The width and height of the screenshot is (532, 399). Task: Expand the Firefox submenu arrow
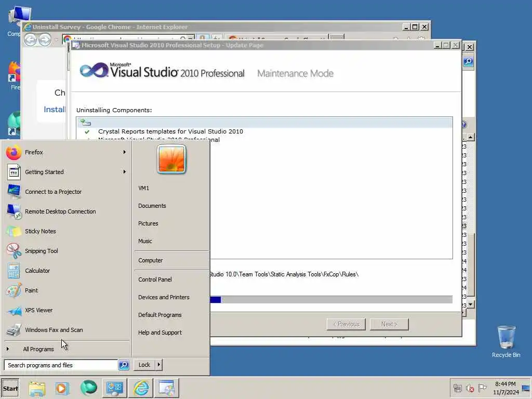[125, 152]
